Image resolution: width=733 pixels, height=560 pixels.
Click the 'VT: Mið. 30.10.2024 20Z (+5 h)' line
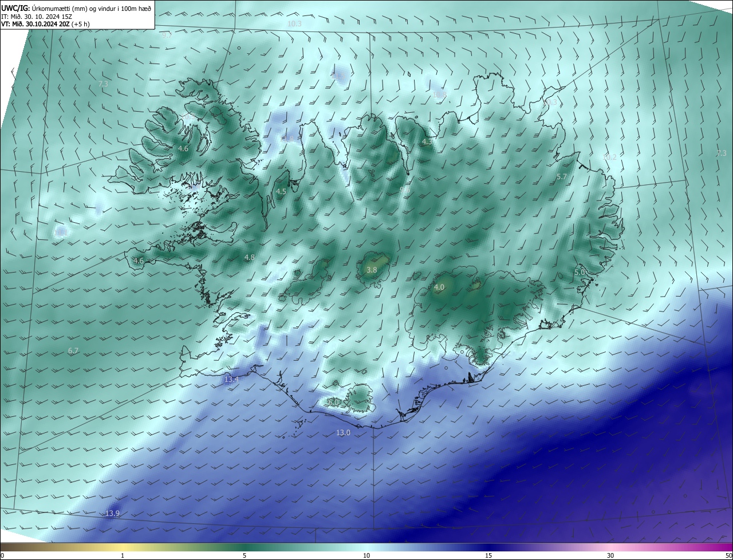(x=45, y=24)
